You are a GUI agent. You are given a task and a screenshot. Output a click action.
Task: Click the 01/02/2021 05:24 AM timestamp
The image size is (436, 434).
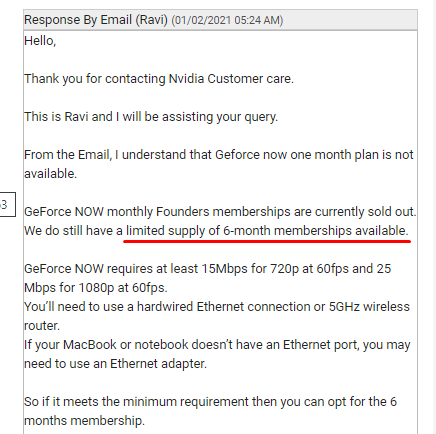click(227, 20)
